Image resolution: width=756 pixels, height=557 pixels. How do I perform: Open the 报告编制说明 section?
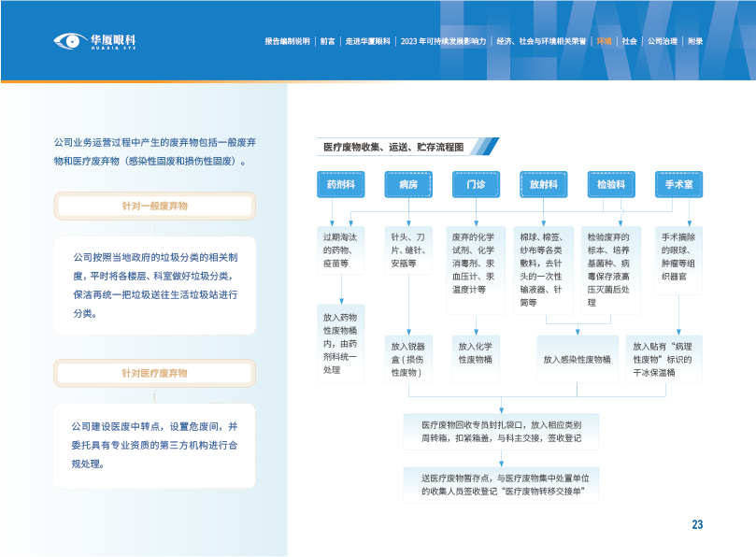click(x=287, y=42)
